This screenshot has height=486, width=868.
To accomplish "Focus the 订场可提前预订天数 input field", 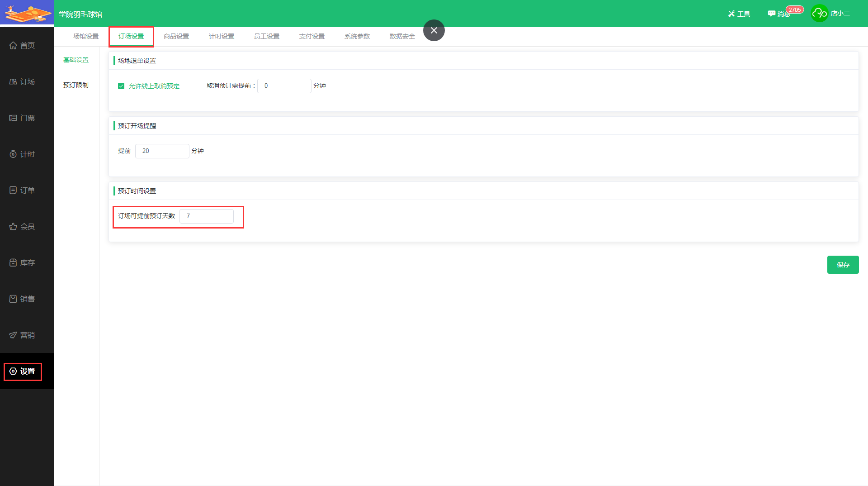I will (x=207, y=216).
